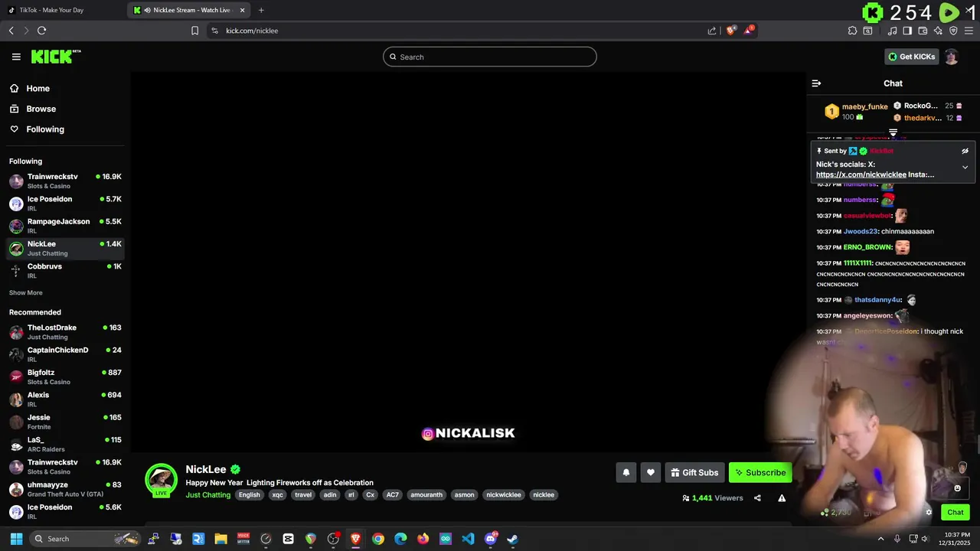
Task: Send message with green Chat button
Action: [x=955, y=513]
